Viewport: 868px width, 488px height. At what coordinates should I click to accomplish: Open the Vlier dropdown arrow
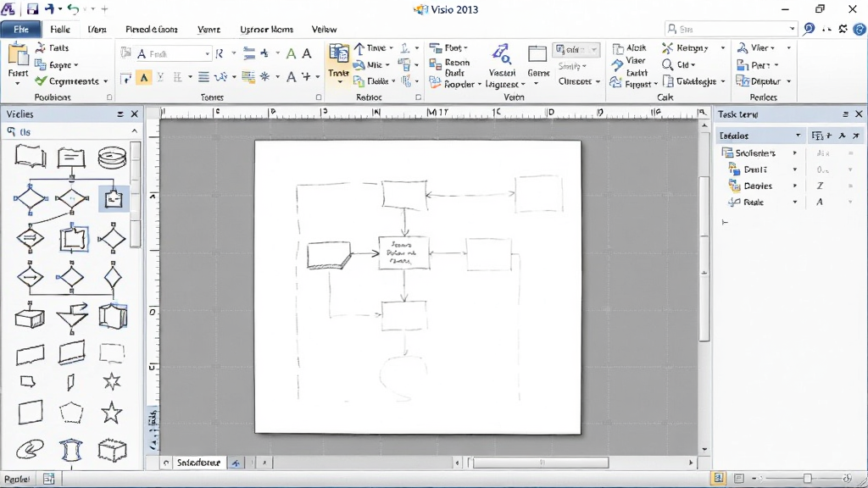coord(772,48)
